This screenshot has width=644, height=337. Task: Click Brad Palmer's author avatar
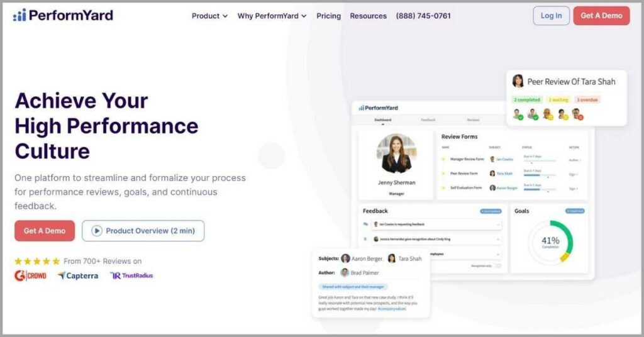(x=345, y=273)
